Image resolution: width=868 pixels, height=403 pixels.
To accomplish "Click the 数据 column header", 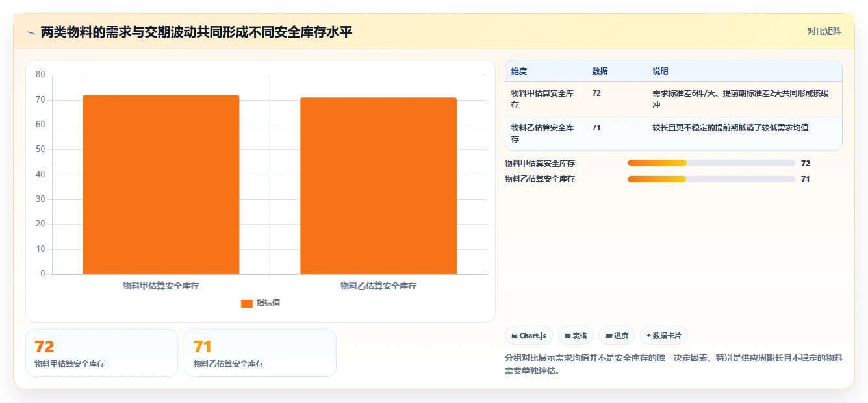I will pyautogui.click(x=600, y=71).
